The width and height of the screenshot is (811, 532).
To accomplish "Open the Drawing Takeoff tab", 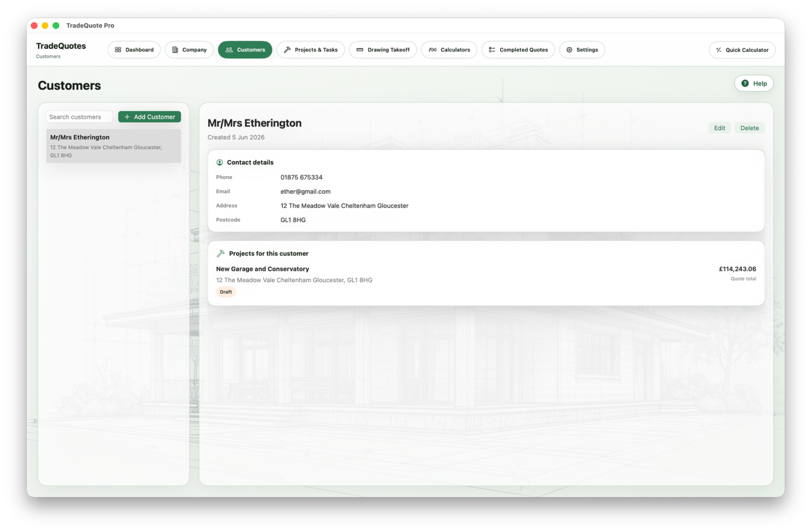I will tap(383, 50).
